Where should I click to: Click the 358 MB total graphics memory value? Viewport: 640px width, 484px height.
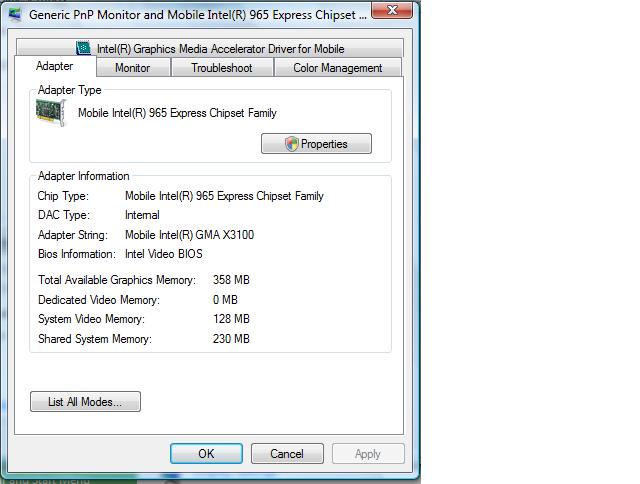click(231, 280)
